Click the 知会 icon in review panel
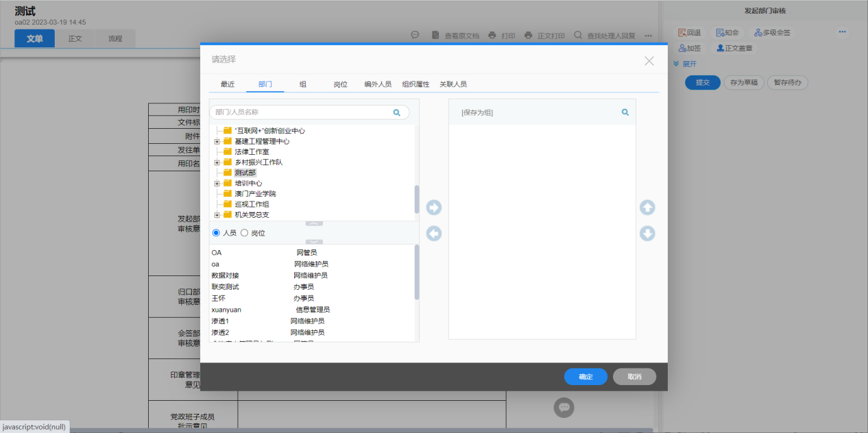This screenshot has height=433, width=868. pyautogui.click(x=720, y=32)
